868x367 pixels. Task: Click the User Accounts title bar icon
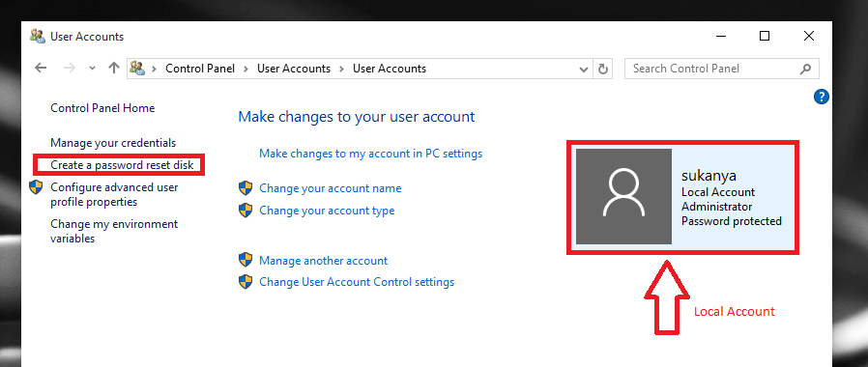tap(38, 37)
